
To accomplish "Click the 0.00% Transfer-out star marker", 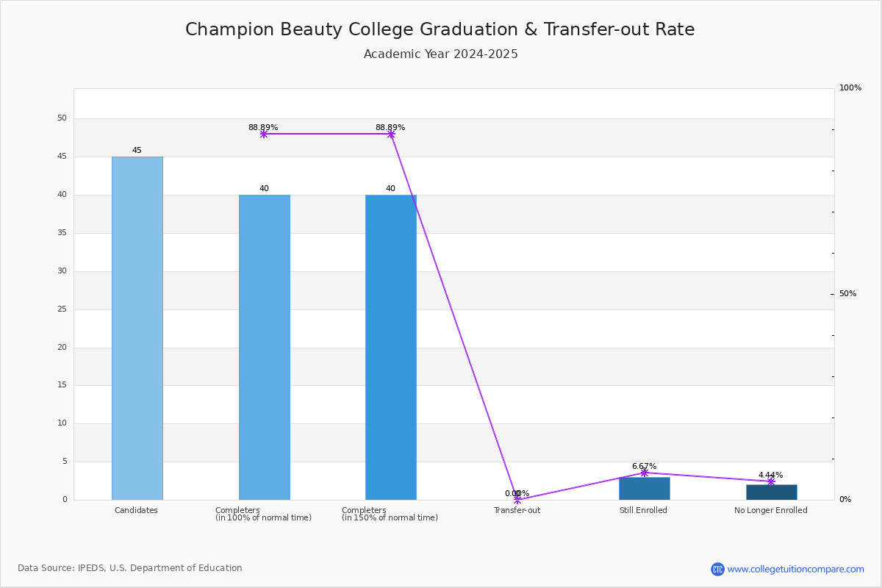I will (x=517, y=500).
